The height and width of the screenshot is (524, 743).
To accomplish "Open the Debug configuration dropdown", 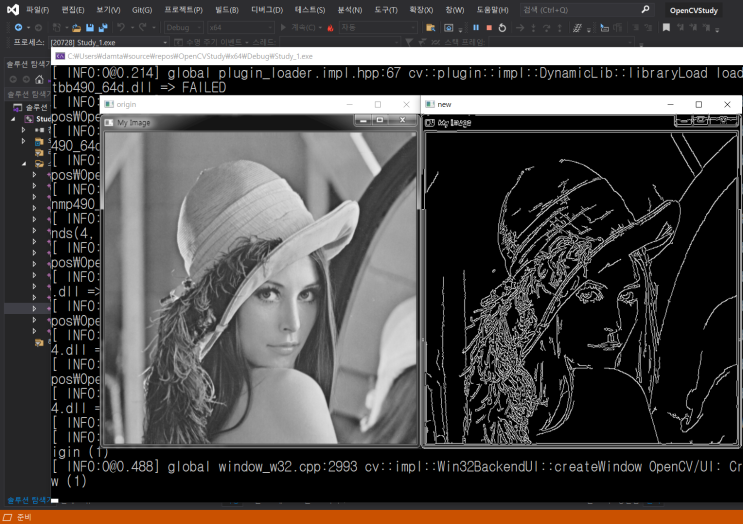I will click(183, 27).
